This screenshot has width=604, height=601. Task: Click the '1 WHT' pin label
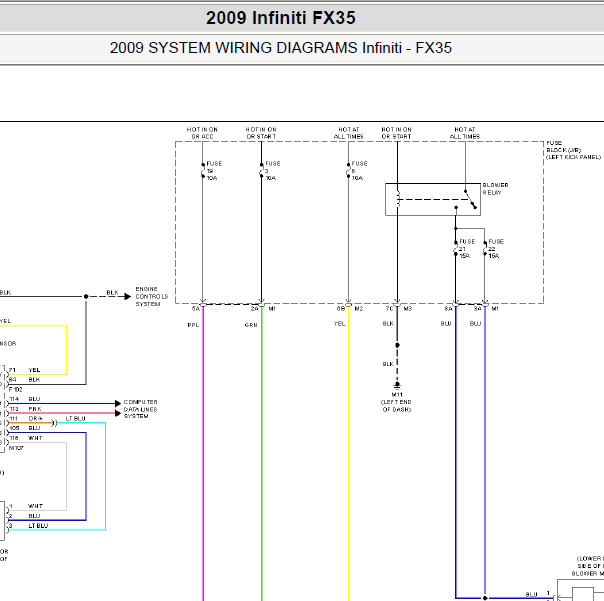click(x=26, y=506)
